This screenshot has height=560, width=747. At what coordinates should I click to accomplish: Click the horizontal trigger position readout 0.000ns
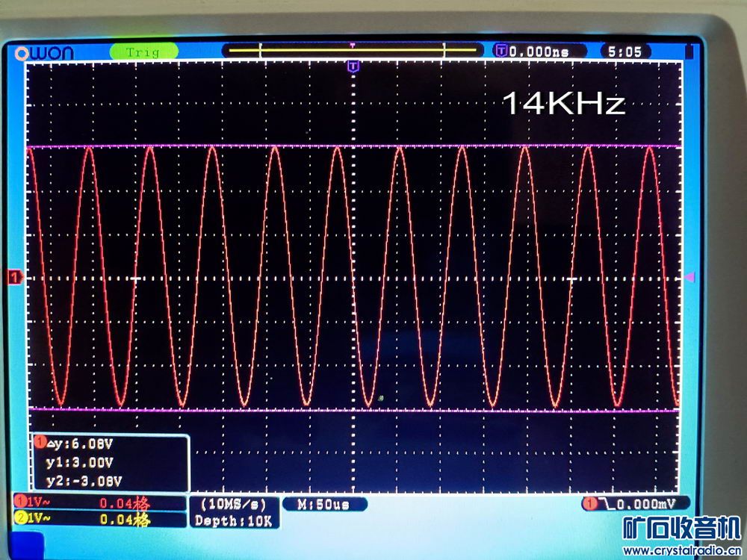pyautogui.click(x=539, y=52)
